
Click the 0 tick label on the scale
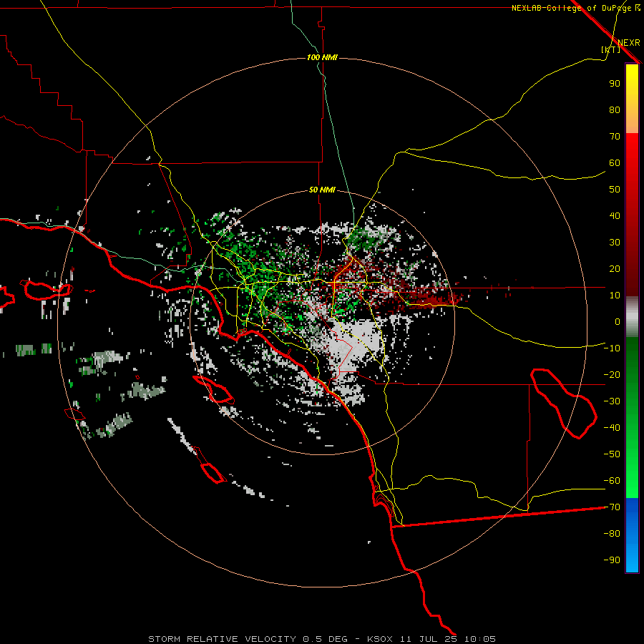(618, 321)
